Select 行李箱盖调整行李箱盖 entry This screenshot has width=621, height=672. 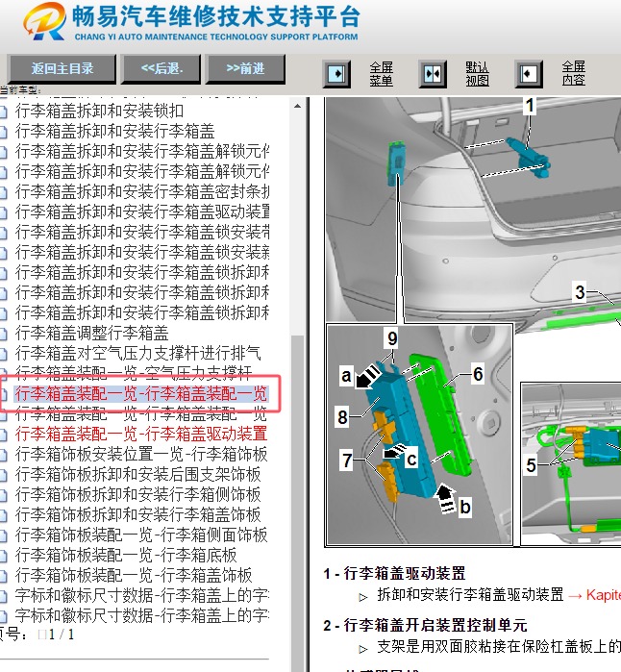tap(91, 333)
